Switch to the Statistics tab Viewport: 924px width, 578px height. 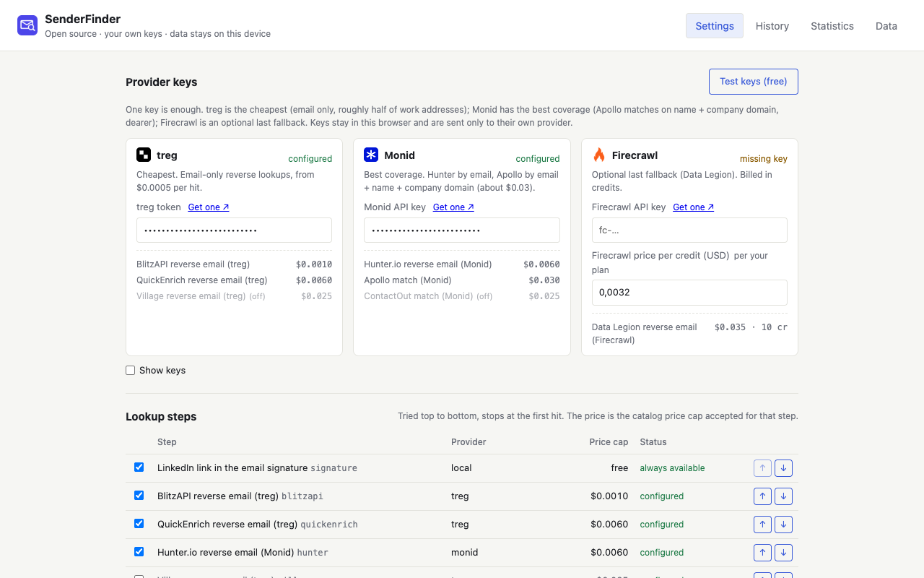[x=832, y=26]
